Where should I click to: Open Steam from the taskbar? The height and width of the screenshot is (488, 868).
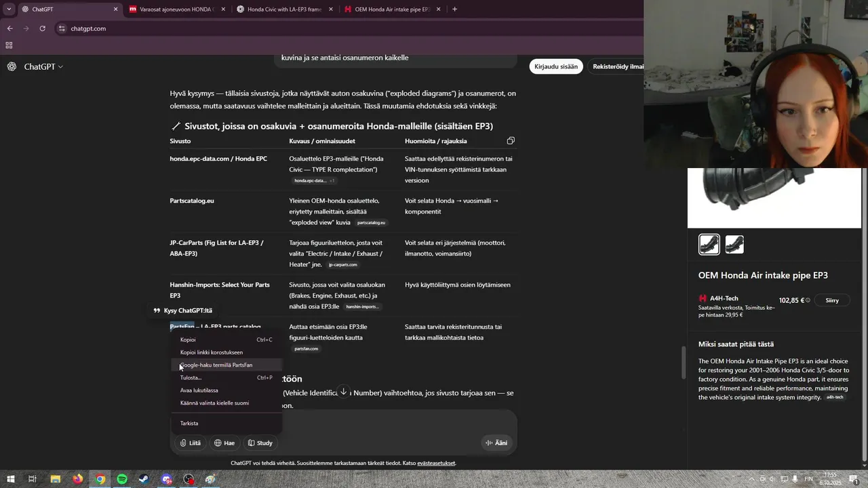(144, 479)
